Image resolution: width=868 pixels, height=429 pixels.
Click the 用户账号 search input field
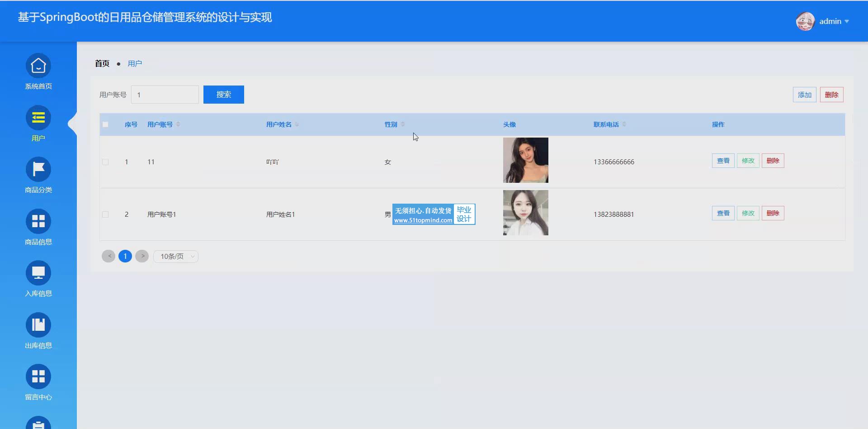[165, 95]
